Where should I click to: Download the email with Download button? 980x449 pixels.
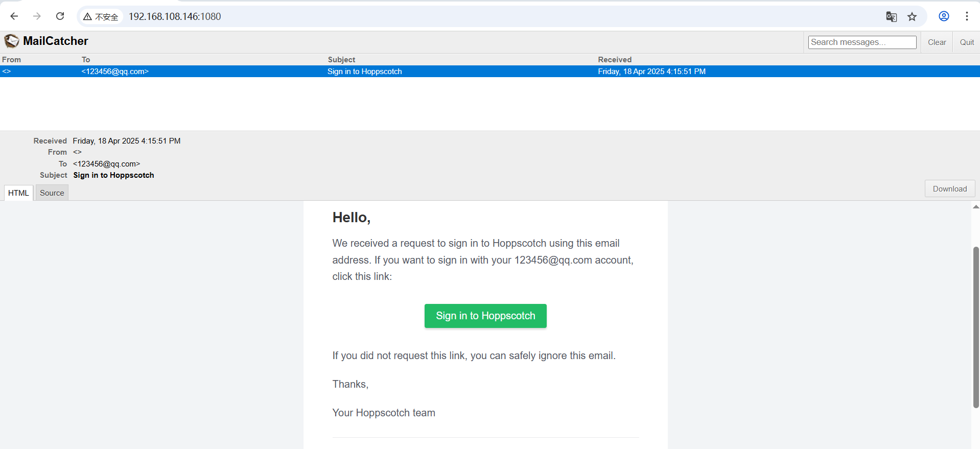[x=950, y=189]
